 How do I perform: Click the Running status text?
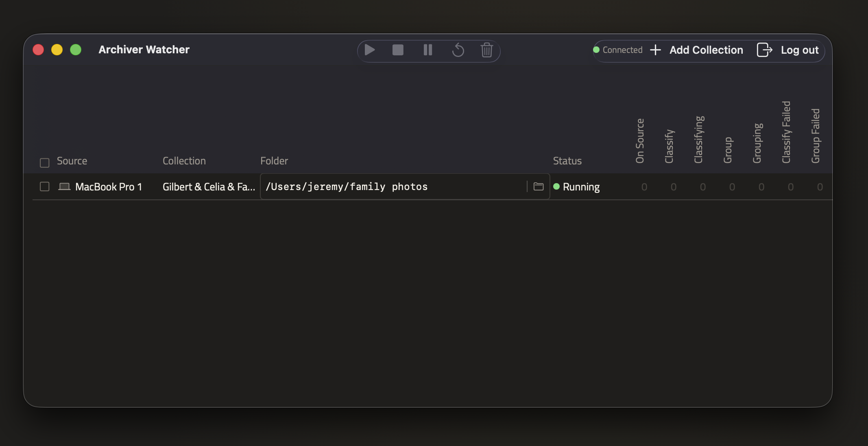[x=581, y=187]
